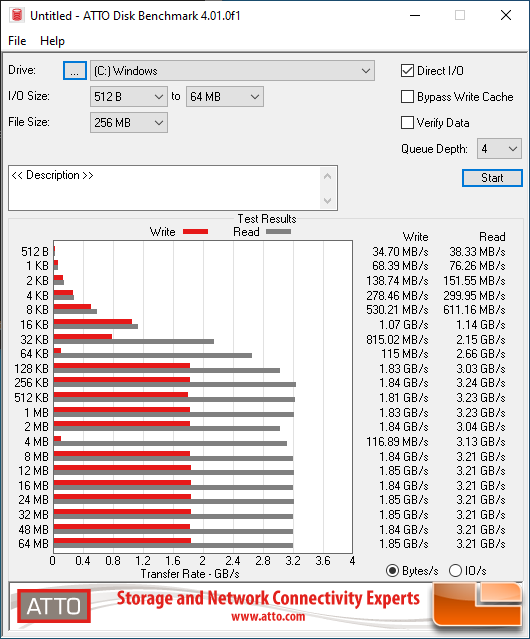Click the 4 MB row label in chart

tap(37, 441)
